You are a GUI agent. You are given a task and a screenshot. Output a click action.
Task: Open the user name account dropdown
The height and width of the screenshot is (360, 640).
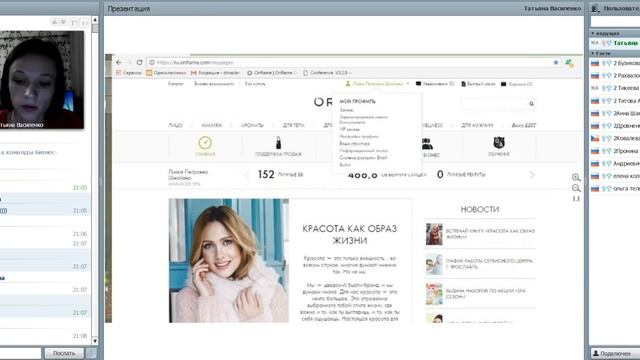click(x=377, y=84)
